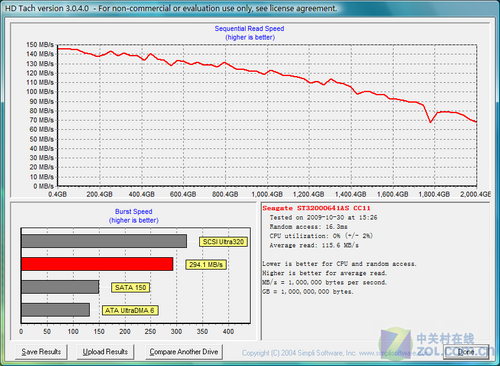The height and width of the screenshot is (366, 500).
Task: Click the Save Results button
Action: [x=41, y=352]
